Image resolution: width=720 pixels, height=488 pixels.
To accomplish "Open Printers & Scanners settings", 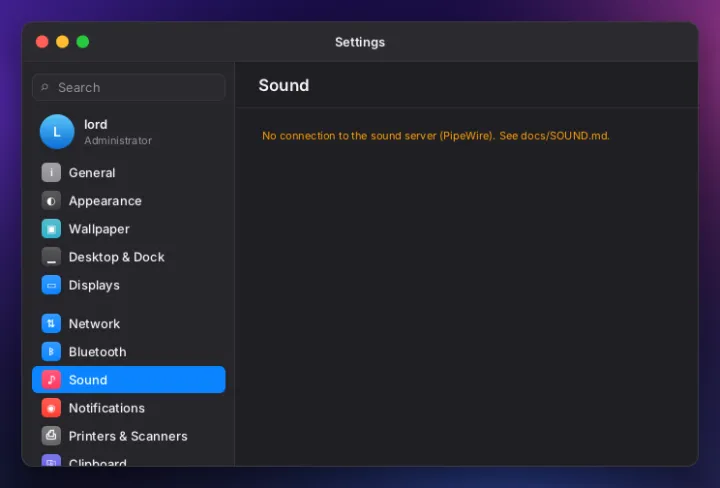I will (x=129, y=436).
